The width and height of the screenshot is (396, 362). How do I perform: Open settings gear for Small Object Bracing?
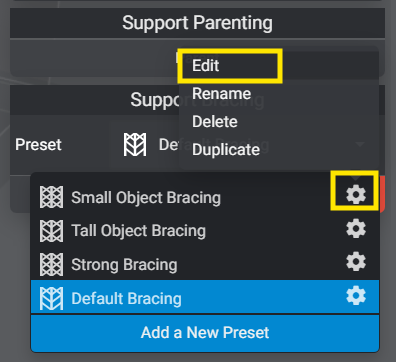pos(356,194)
